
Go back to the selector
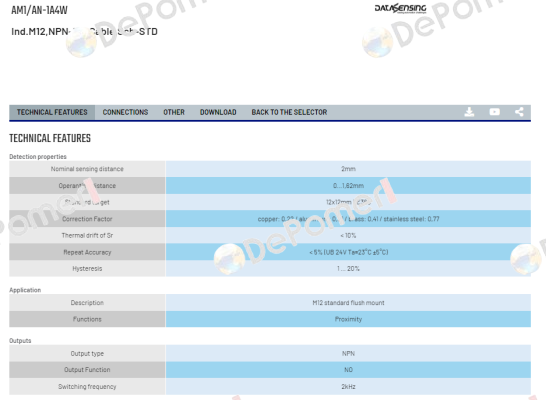(289, 112)
